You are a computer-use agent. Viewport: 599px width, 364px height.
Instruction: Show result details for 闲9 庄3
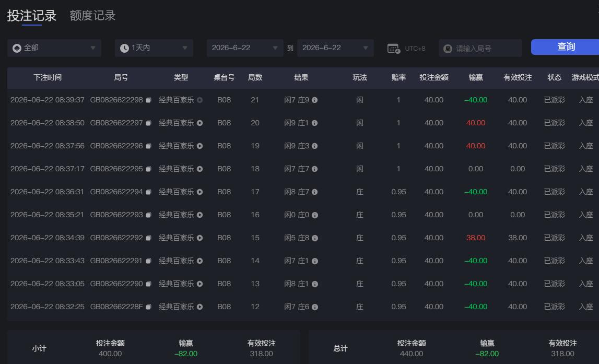(x=315, y=146)
